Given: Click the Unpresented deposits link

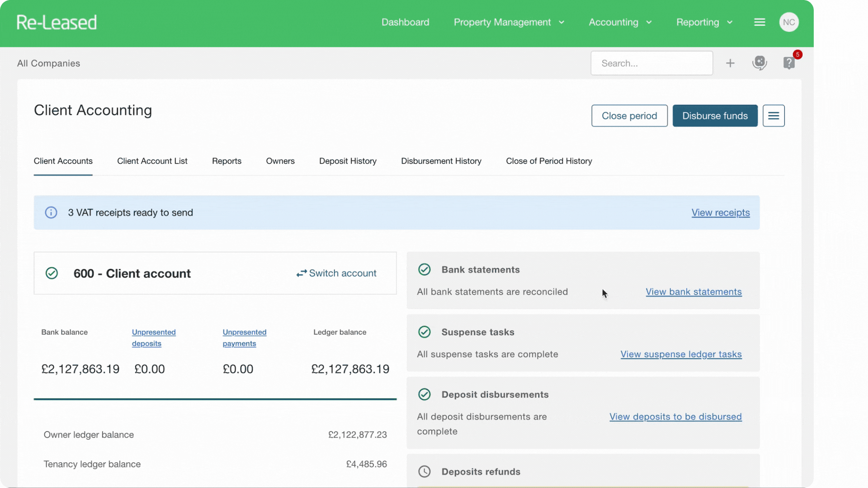Looking at the screenshot, I should 154,338.
